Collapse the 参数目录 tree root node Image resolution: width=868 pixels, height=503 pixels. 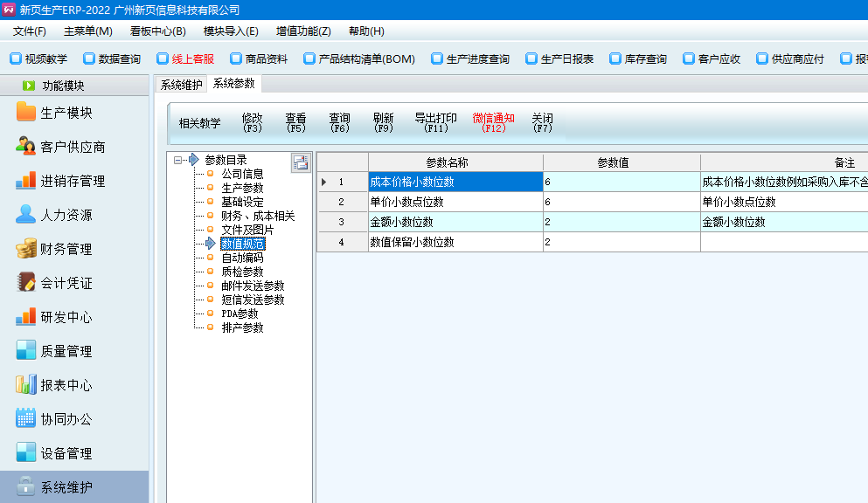(177, 160)
